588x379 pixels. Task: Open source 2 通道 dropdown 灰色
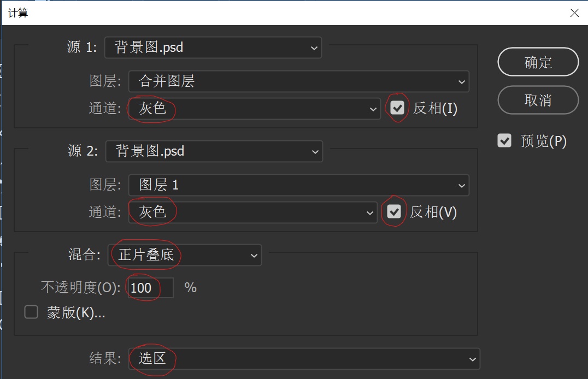tap(253, 212)
